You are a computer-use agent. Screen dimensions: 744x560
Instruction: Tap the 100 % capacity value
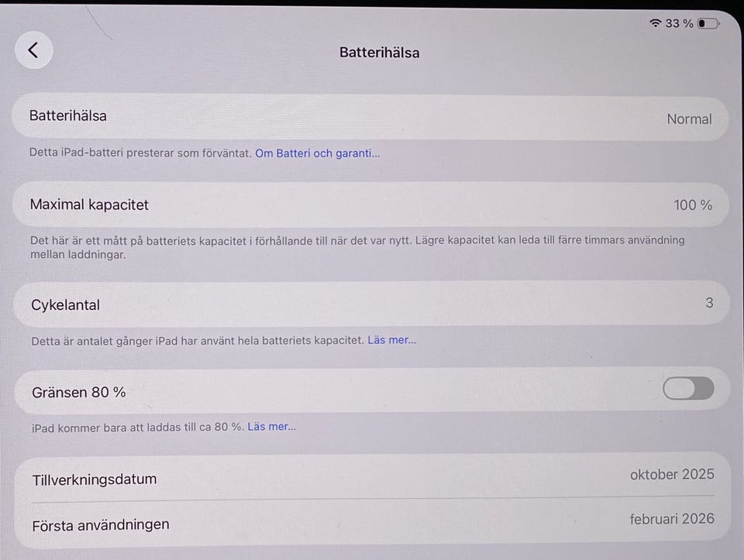[693, 205]
